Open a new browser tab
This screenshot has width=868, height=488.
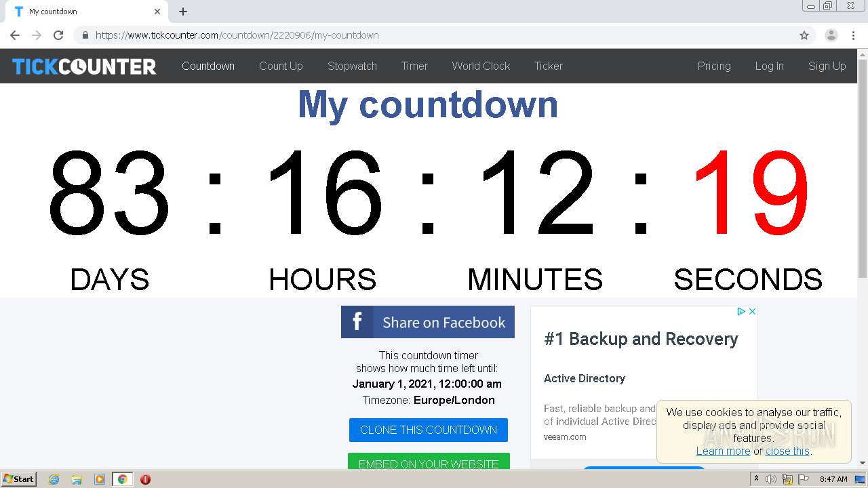(183, 12)
